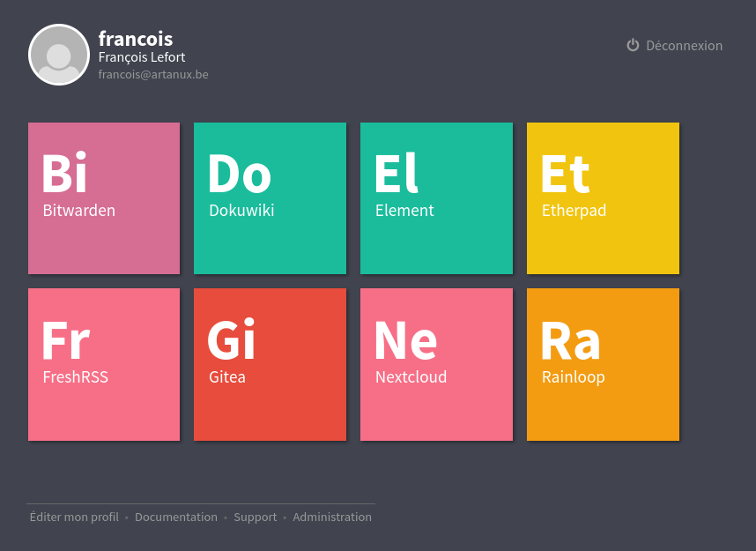The width and height of the screenshot is (756, 551).
Task: Open the Nextcloud tile
Action: [436, 364]
